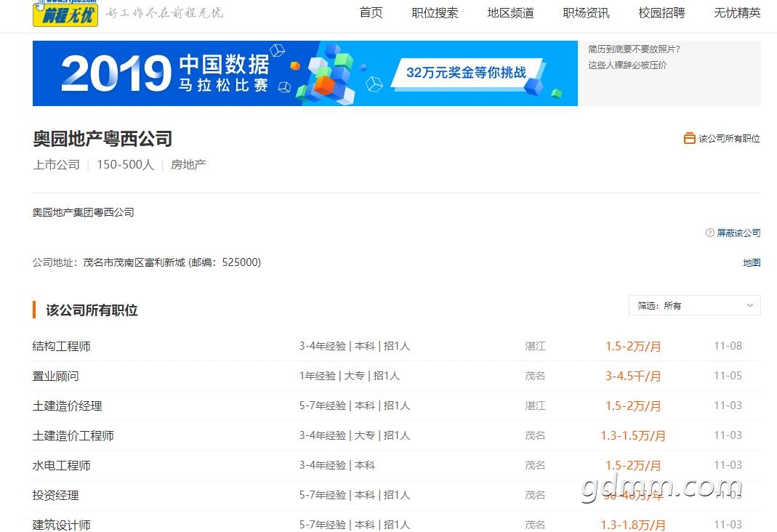Screen dimensions: 777x532
Task: Click the 该公司所有职位 section heading
Action: pyautogui.click(x=92, y=310)
